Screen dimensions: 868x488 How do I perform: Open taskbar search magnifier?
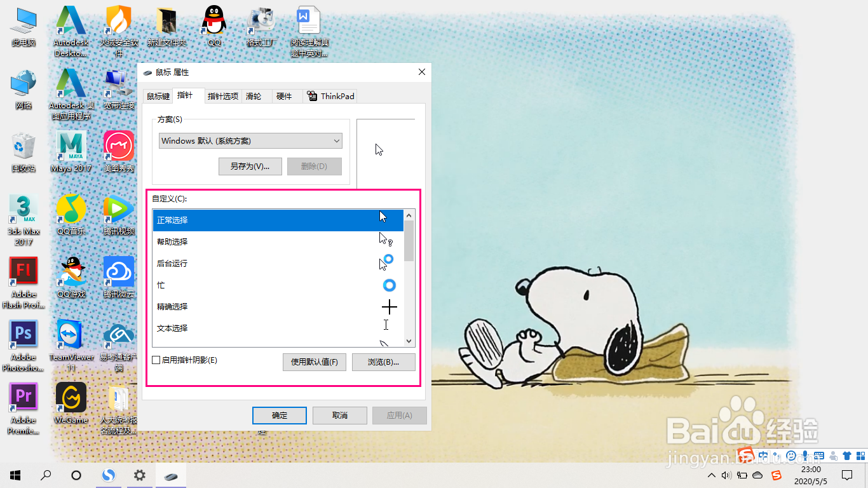click(46, 475)
